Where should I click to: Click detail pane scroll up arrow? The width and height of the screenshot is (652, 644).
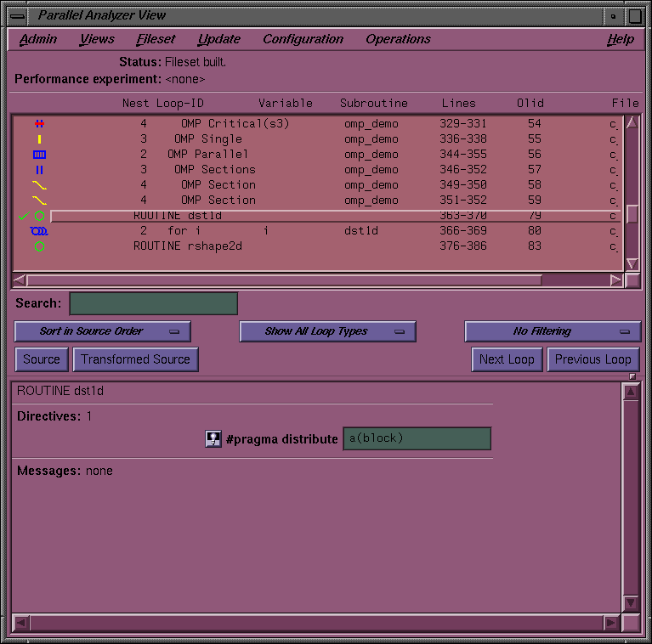tap(631, 392)
